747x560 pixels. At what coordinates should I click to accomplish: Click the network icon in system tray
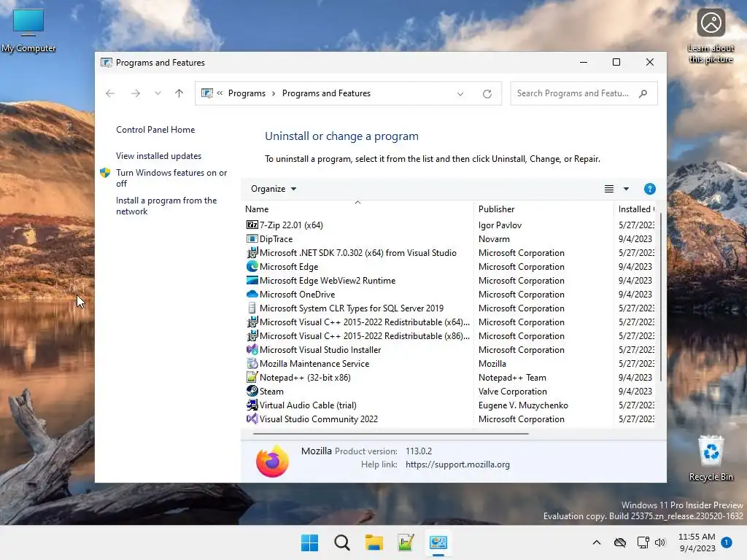(643, 542)
